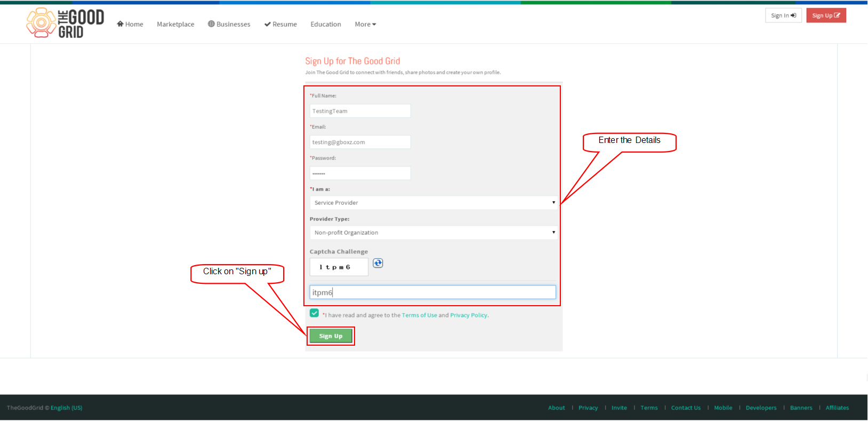
Task: Open the About footer link
Action: (x=557, y=408)
